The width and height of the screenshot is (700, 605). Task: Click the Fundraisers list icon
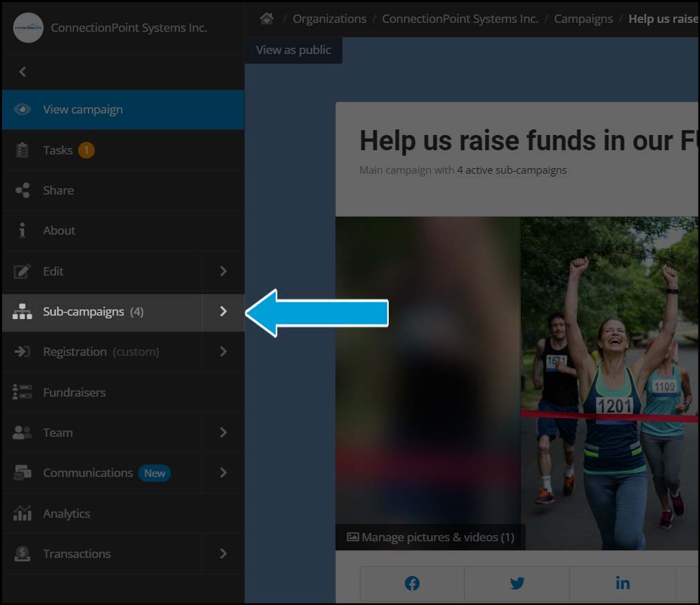[23, 392]
